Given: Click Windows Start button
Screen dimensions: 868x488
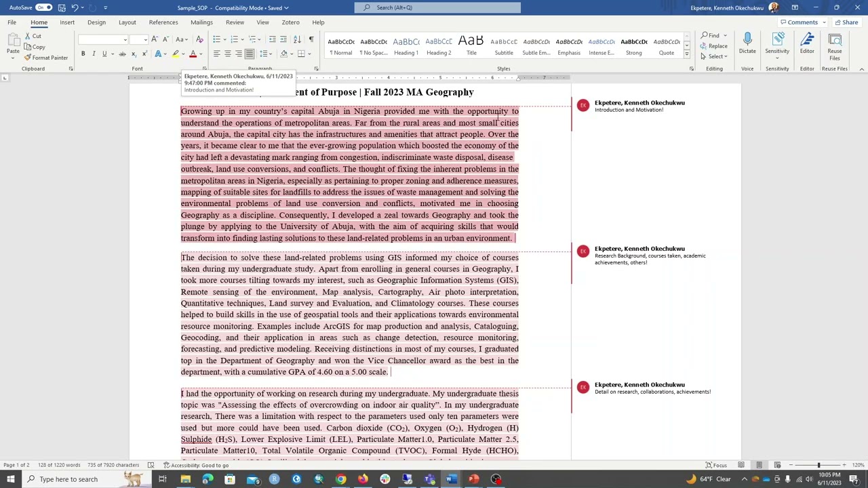Looking at the screenshot, I should click(9, 479).
